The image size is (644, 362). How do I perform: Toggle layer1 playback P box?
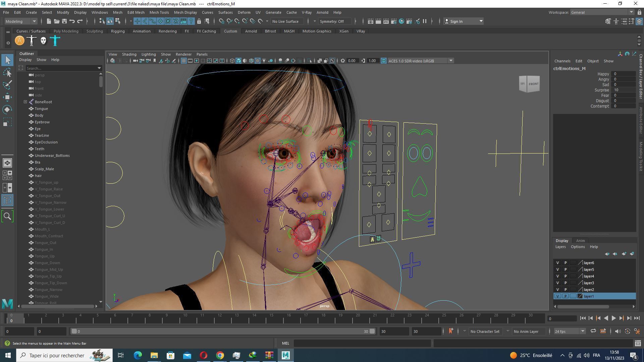coord(566,296)
